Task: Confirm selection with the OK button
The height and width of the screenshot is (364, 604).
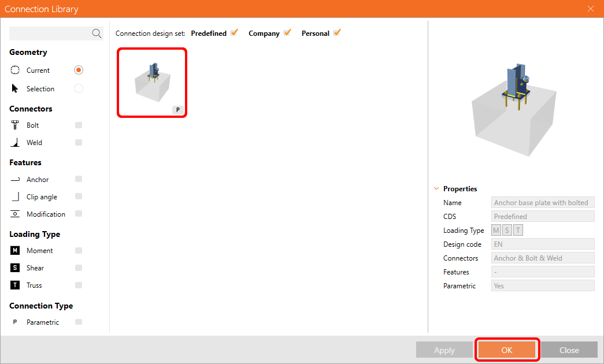Action: 507,350
